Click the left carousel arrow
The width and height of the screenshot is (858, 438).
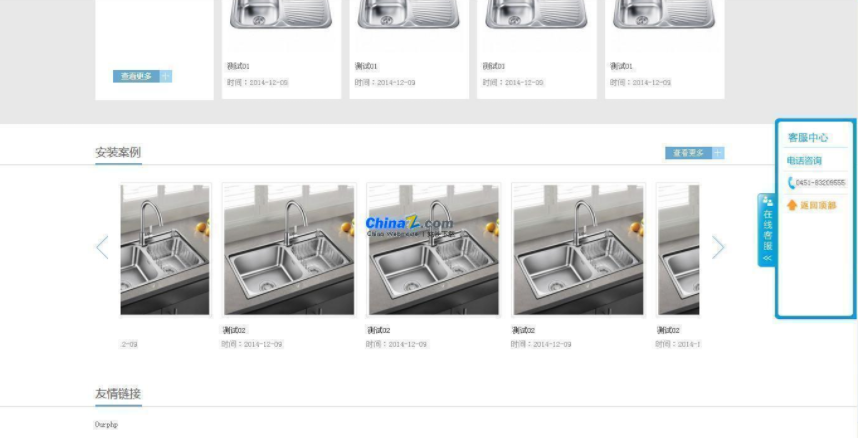pyautogui.click(x=102, y=247)
